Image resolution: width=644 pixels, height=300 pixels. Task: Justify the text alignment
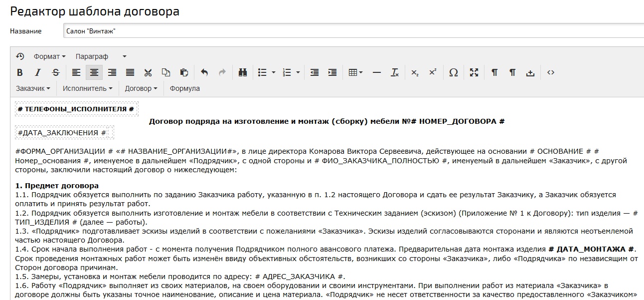(x=130, y=73)
